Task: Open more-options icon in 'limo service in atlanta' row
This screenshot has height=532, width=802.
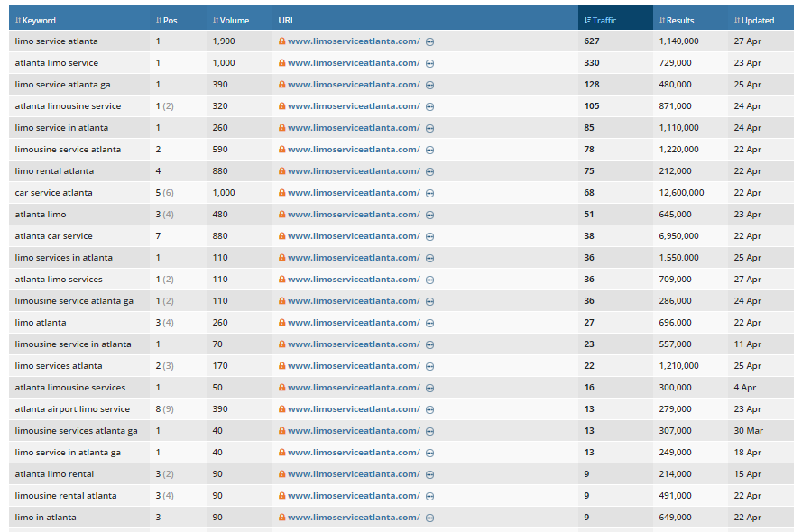Action: 430,128
